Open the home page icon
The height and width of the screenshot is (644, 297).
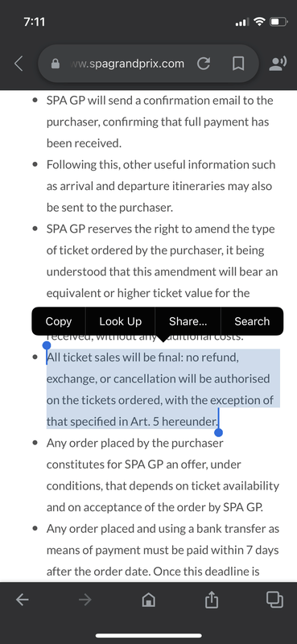(148, 600)
